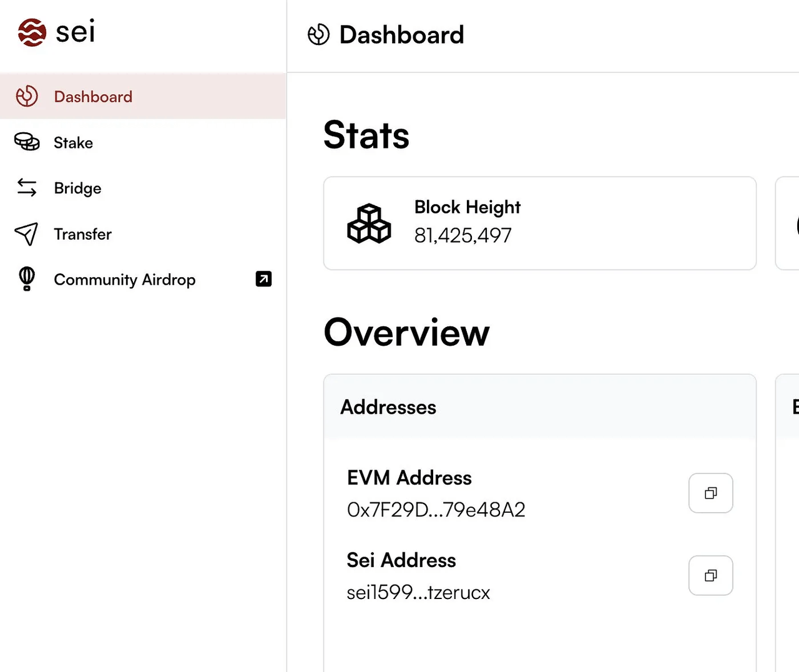Click the Block Height cubes icon

pos(369,223)
